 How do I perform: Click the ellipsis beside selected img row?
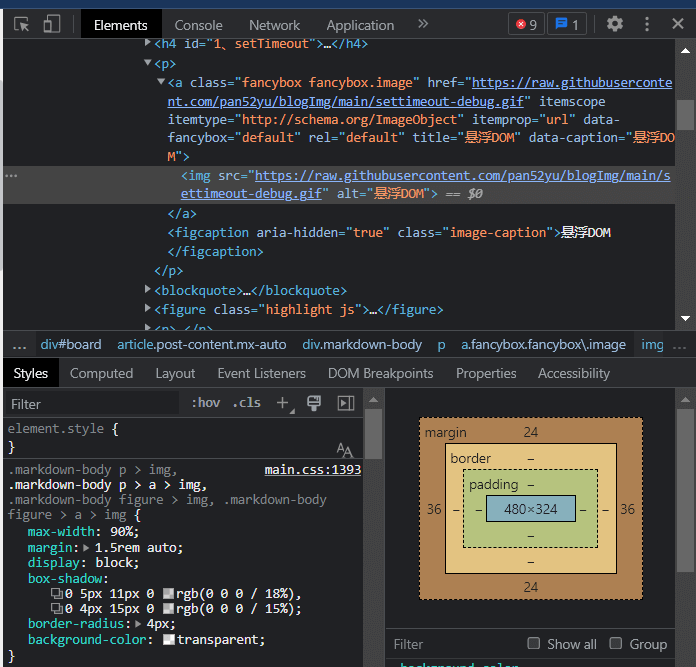click(x=12, y=176)
